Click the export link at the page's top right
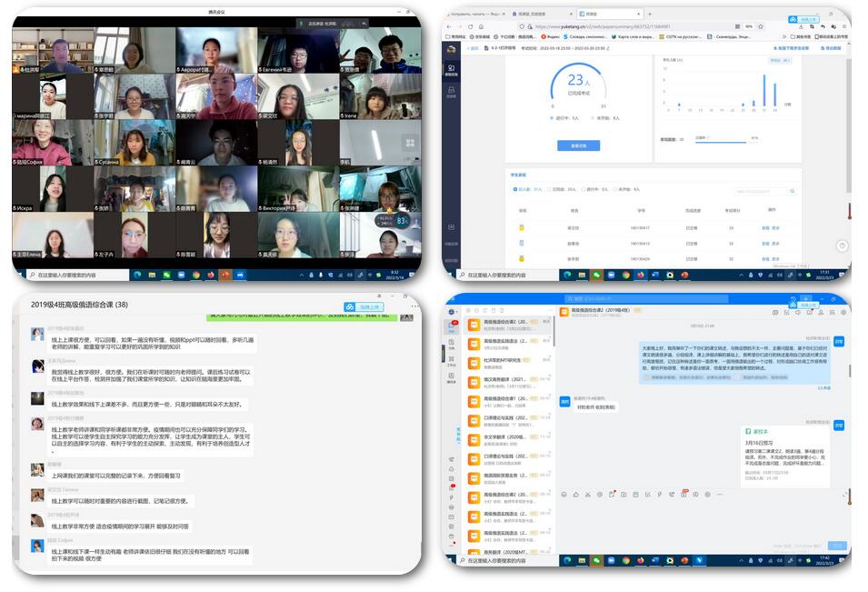The image size is (868, 592). [831, 48]
